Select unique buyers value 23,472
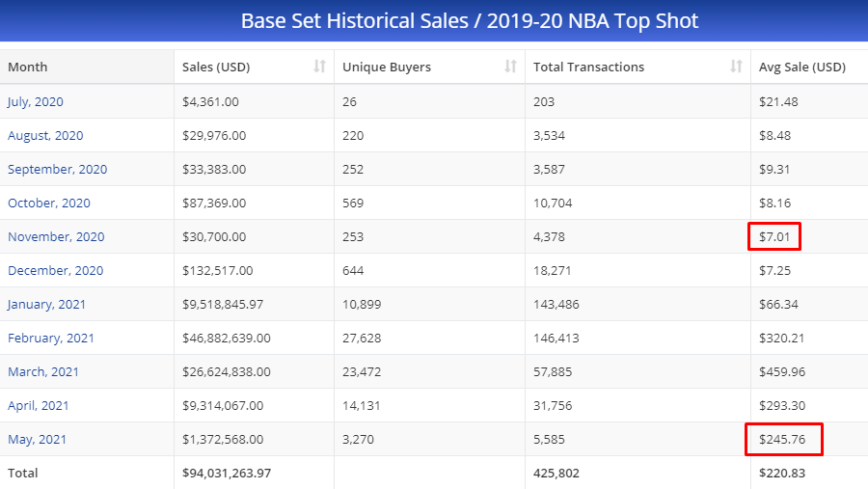 pos(362,372)
